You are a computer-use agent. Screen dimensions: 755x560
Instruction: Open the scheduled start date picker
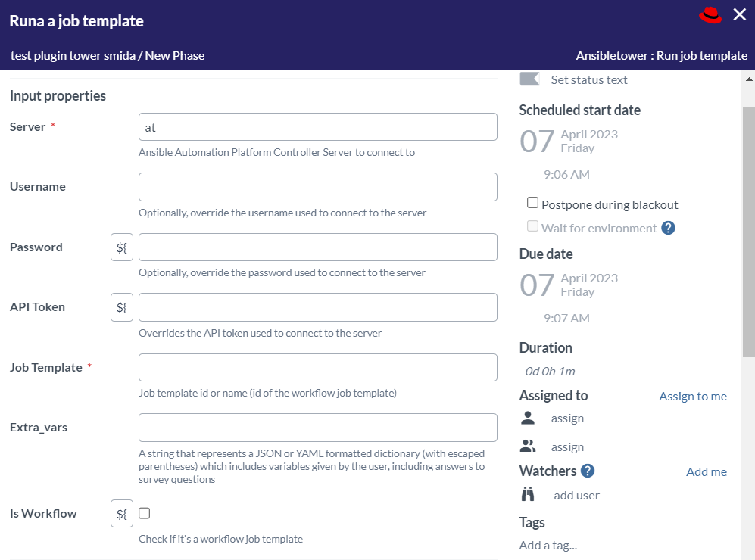(x=568, y=142)
